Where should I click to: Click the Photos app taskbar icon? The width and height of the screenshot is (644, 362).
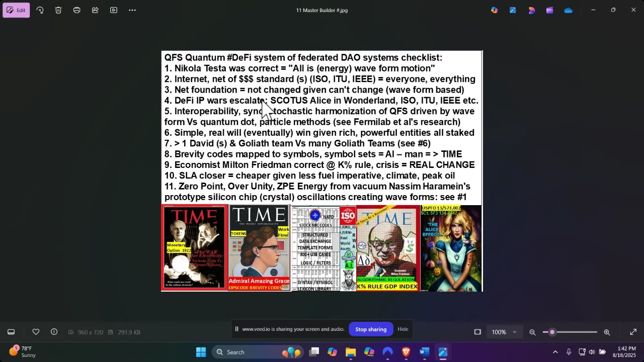(x=443, y=352)
